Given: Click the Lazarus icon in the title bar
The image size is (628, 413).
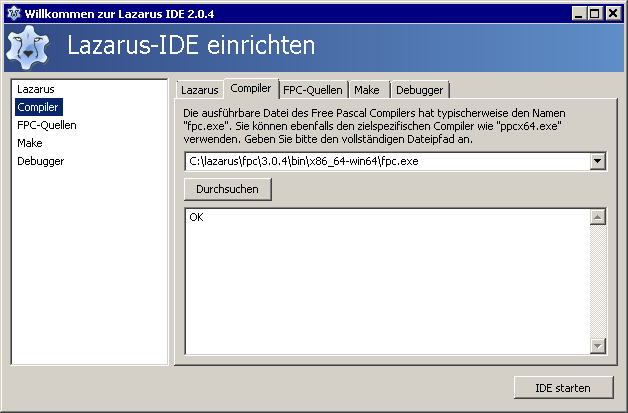Looking at the screenshot, I should [12, 12].
